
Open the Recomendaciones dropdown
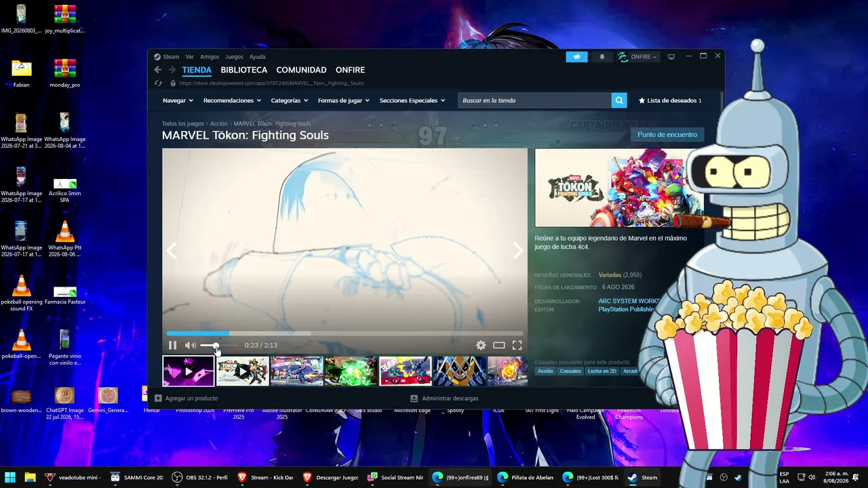[x=233, y=100]
